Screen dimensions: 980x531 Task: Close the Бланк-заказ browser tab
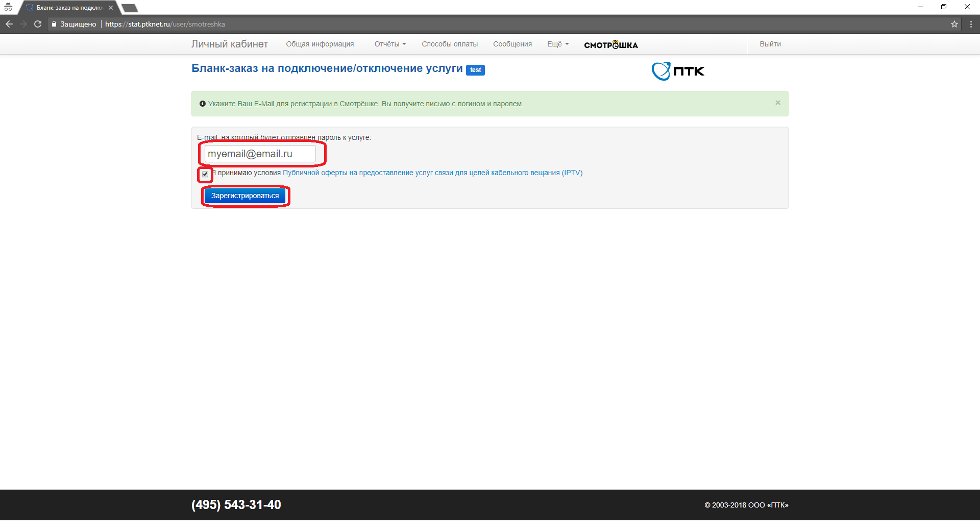click(111, 8)
